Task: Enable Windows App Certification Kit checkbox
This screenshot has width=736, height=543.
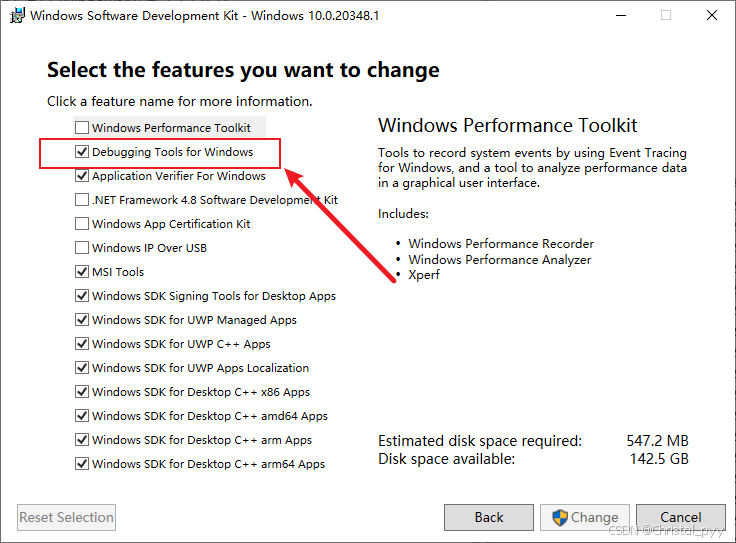Action: 82,224
